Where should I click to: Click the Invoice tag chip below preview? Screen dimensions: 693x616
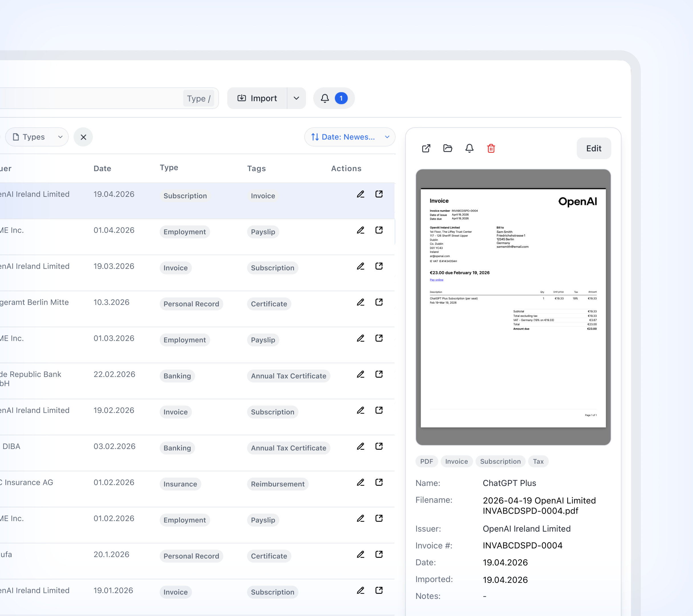click(x=456, y=461)
